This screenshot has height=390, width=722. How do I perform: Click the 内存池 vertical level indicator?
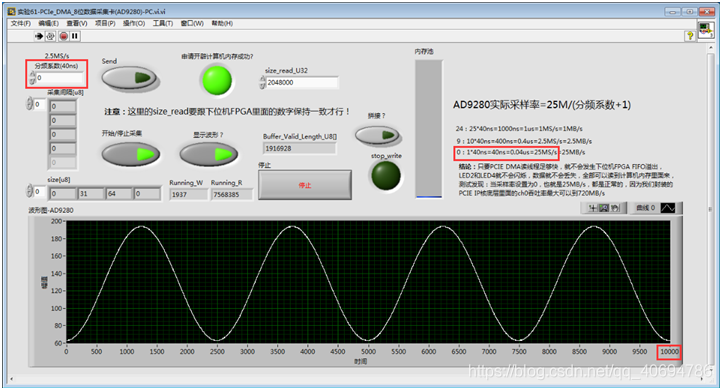[x=429, y=129]
